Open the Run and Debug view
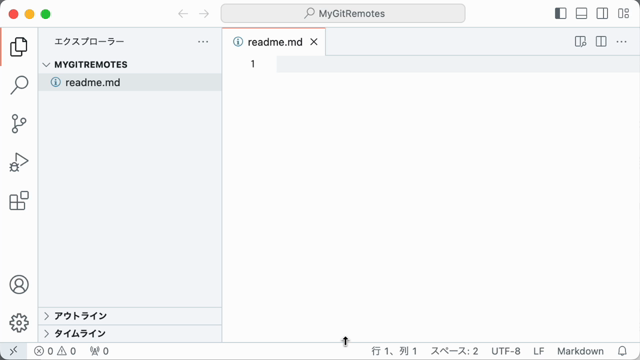 pos(19,162)
